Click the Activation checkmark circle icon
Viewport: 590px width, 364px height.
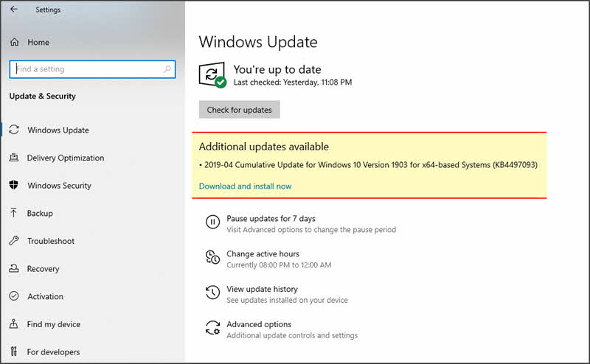click(x=14, y=296)
